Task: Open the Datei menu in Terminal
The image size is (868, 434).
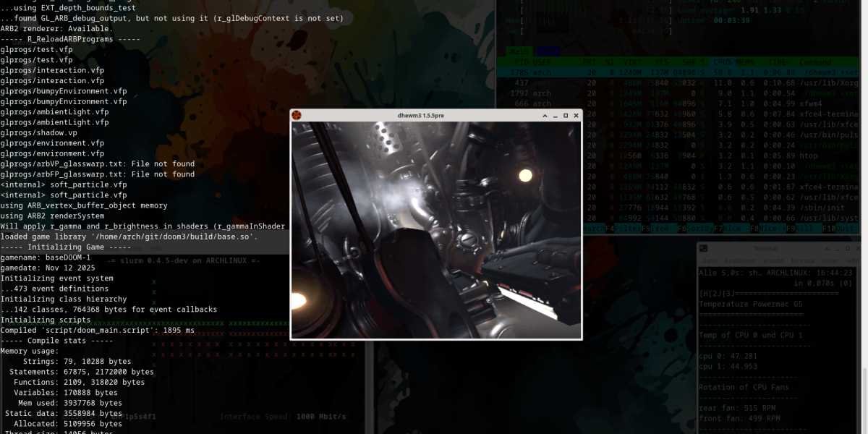Action: (x=710, y=260)
